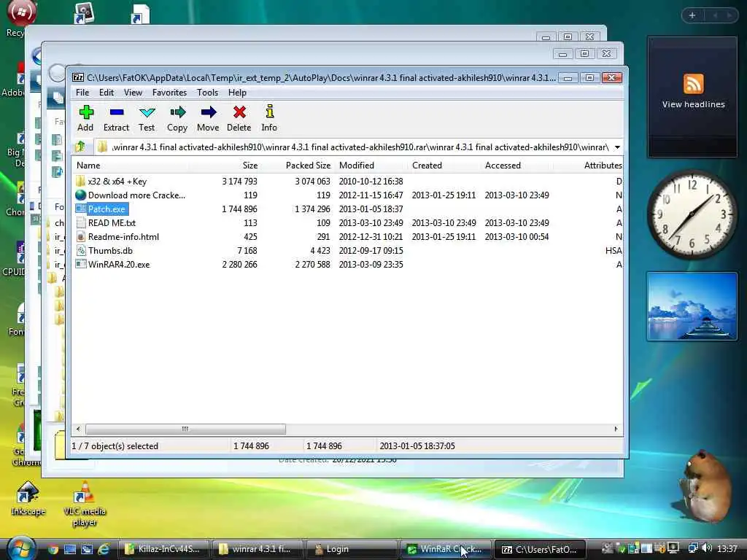Click the analog clock gadget
Screen dimensions: 747x560
click(x=692, y=215)
